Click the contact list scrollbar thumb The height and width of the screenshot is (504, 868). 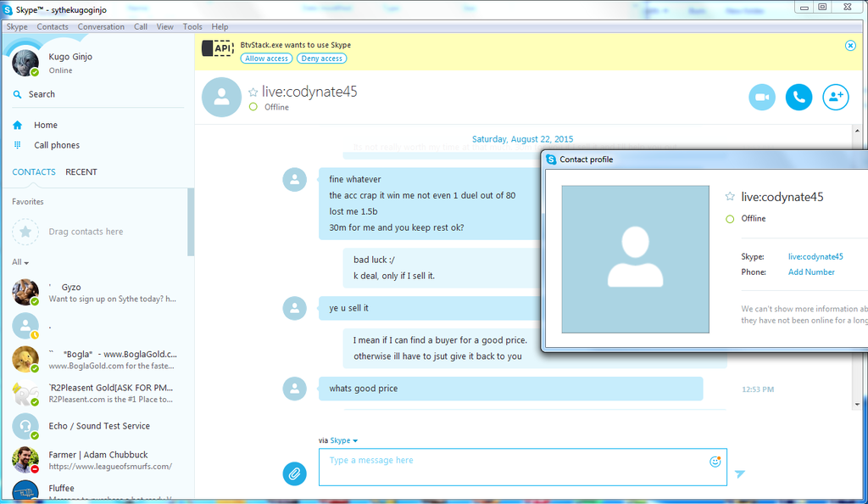[x=191, y=222]
